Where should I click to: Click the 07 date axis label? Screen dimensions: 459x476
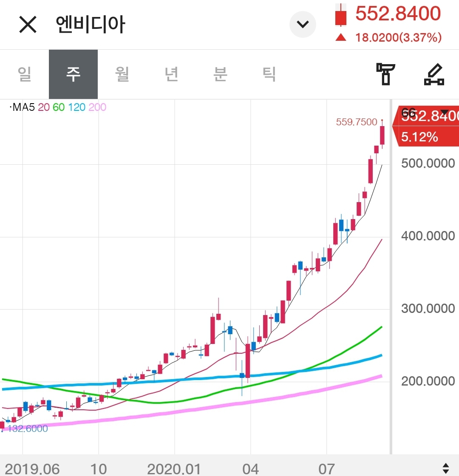tap(326, 469)
